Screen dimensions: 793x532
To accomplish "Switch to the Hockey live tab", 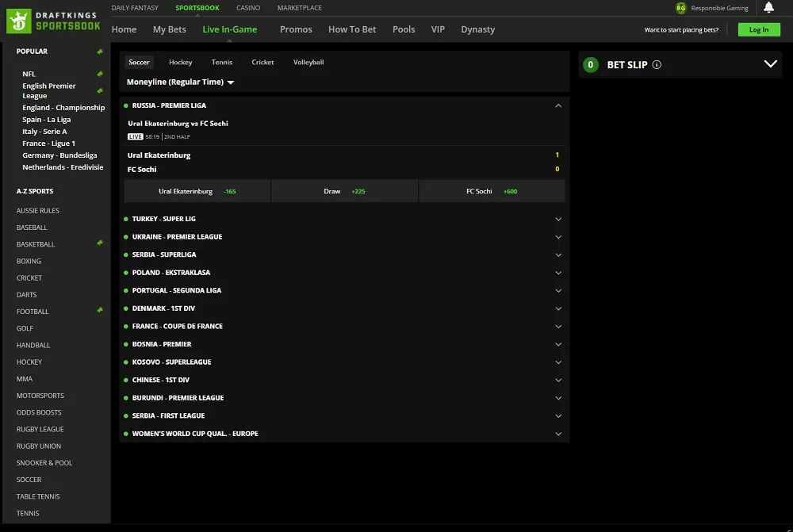I will coord(181,62).
